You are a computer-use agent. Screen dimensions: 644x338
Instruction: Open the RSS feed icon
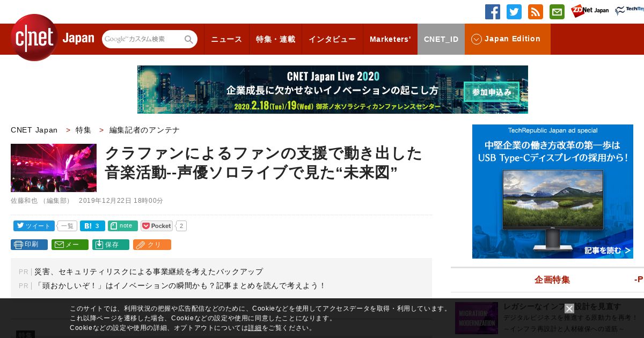click(x=536, y=12)
